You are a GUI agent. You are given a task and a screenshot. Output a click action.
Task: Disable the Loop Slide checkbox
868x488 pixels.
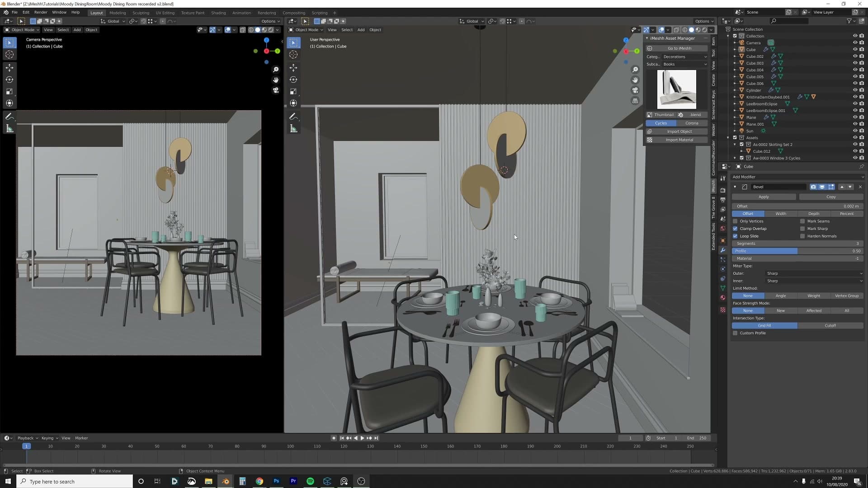(x=736, y=236)
